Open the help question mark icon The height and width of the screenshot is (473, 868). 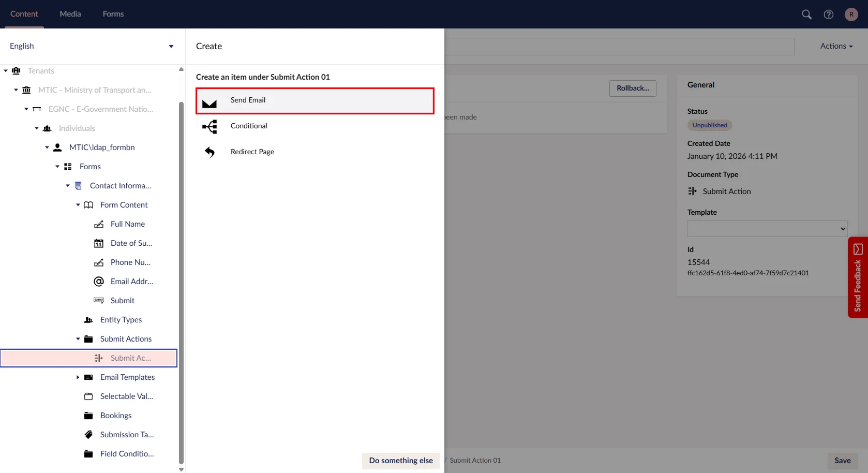[829, 14]
